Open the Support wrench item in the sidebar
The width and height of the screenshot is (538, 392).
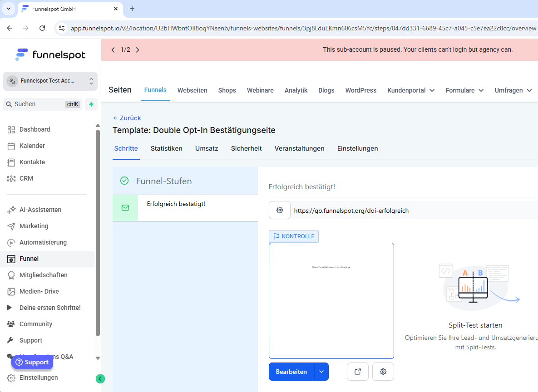point(30,340)
